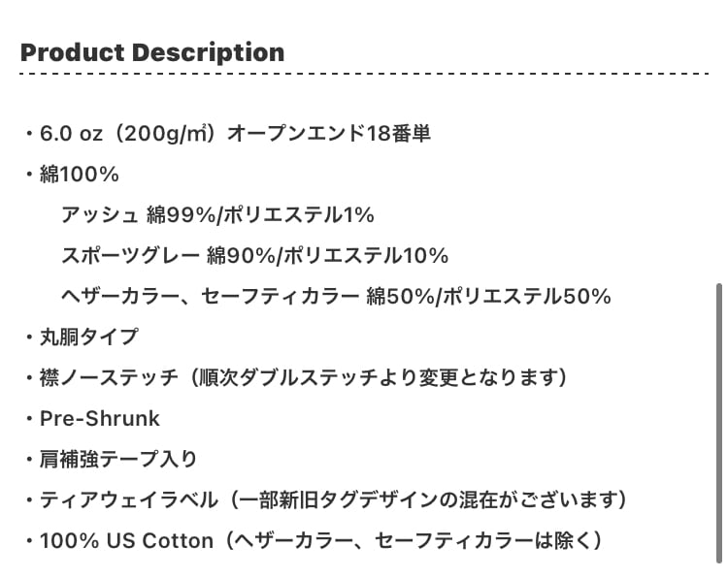Click 綿50%/ポリエステル50% composition text
Viewport: 728px width, 579px height.
coord(488,297)
